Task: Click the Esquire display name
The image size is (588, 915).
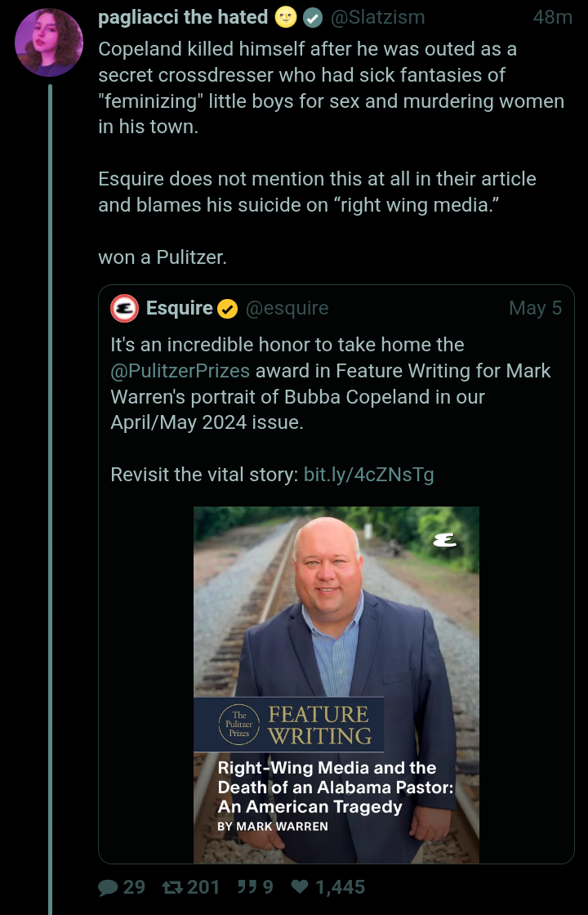Action: tap(179, 308)
